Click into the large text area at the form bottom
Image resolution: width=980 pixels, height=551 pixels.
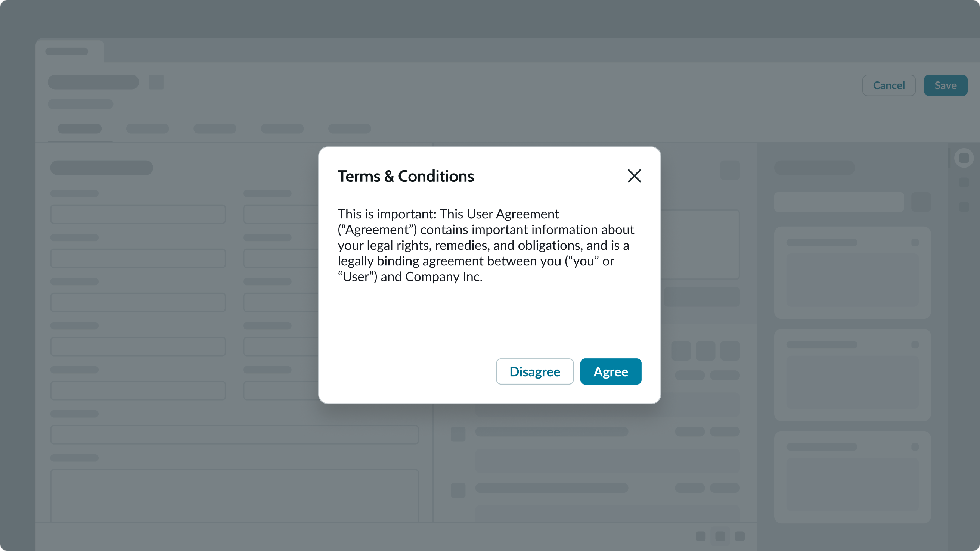point(234,494)
